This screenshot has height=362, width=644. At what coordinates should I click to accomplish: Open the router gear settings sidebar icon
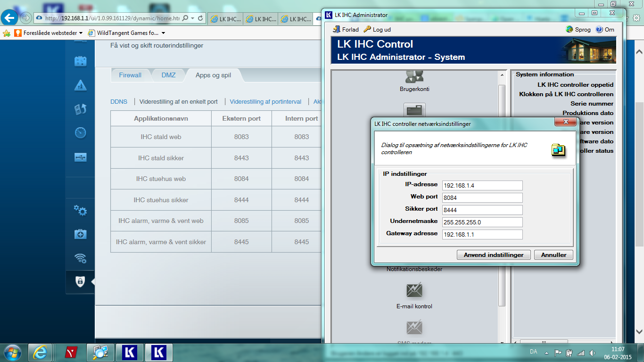click(x=80, y=210)
